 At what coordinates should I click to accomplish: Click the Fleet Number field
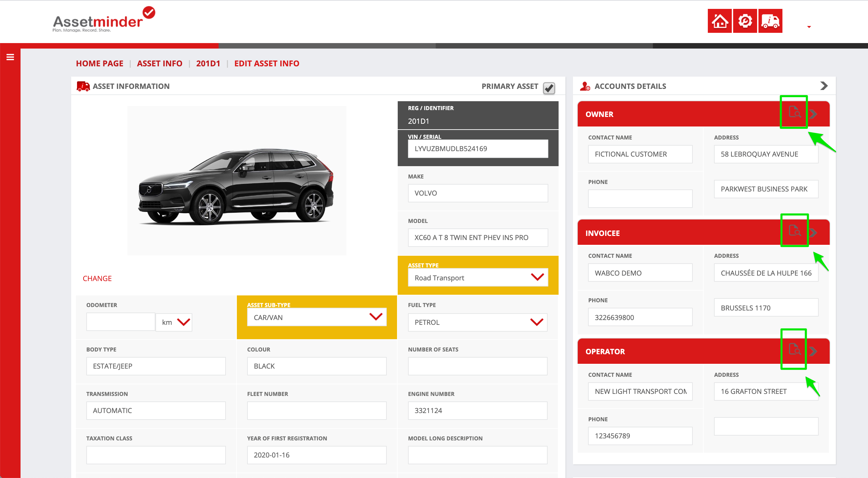point(317,410)
